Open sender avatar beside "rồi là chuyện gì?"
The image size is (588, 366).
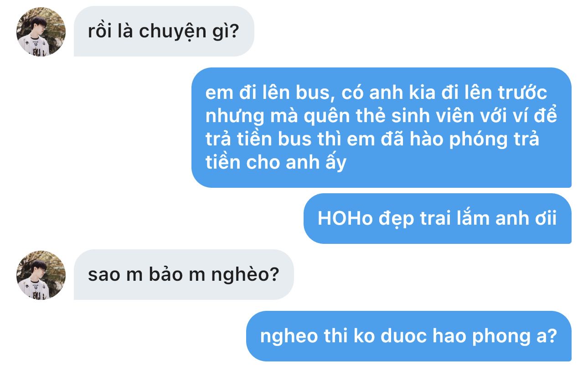(x=41, y=32)
